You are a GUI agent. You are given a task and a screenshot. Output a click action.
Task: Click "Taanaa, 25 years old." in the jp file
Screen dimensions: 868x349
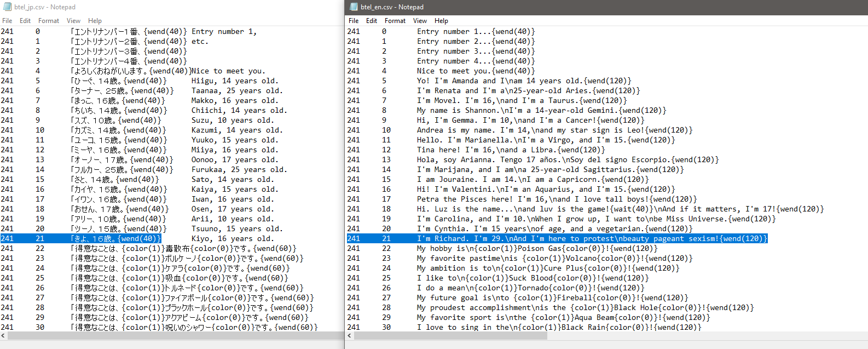tap(237, 90)
